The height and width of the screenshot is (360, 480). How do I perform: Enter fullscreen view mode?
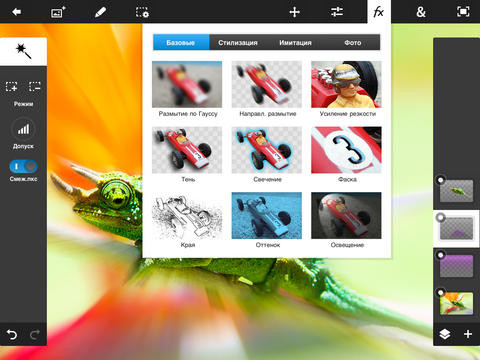(463, 12)
